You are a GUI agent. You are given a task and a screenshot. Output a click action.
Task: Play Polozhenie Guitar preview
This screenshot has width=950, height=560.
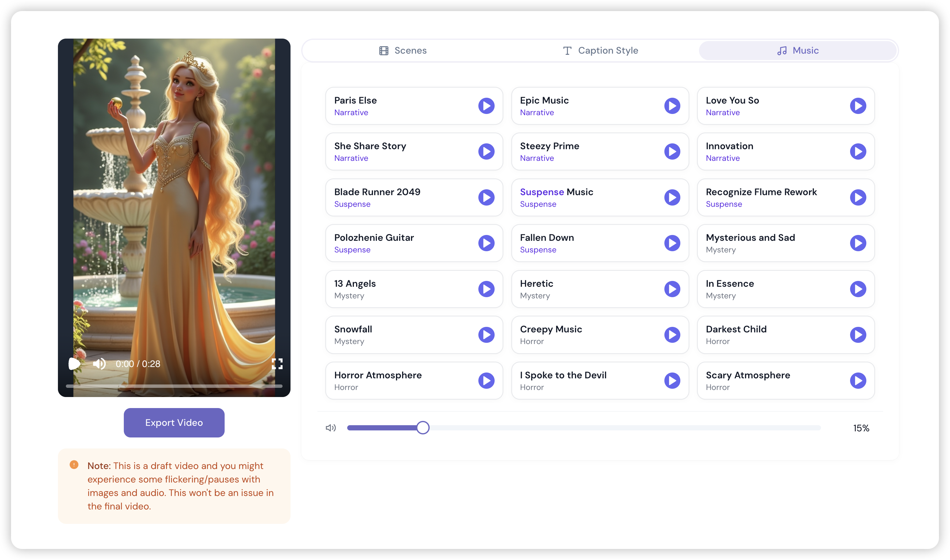(x=486, y=243)
